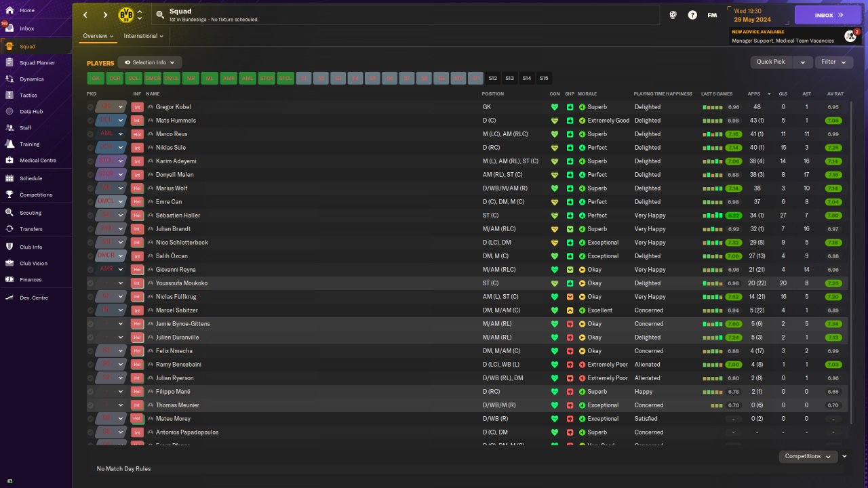
Task: Click the navigate back arrow
Action: pos(85,15)
